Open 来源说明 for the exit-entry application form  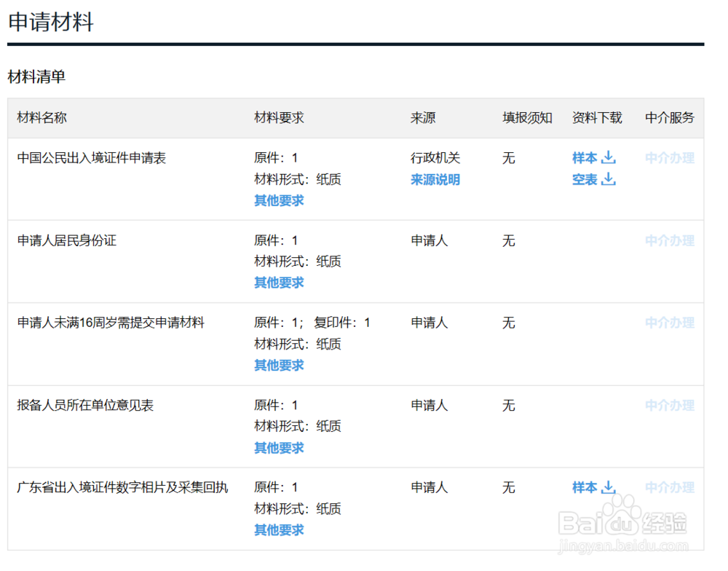click(x=434, y=180)
